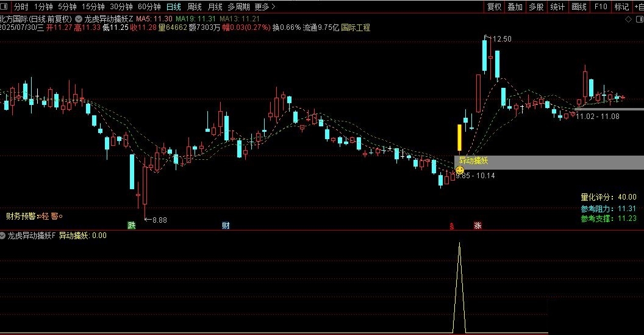
Task: Click the red $ marker icon
Action: click(x=452, y=226)
